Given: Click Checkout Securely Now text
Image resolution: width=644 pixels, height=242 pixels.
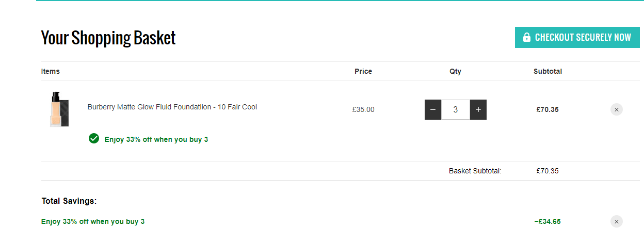Looking at the screenshot, I should coord(583,37).
